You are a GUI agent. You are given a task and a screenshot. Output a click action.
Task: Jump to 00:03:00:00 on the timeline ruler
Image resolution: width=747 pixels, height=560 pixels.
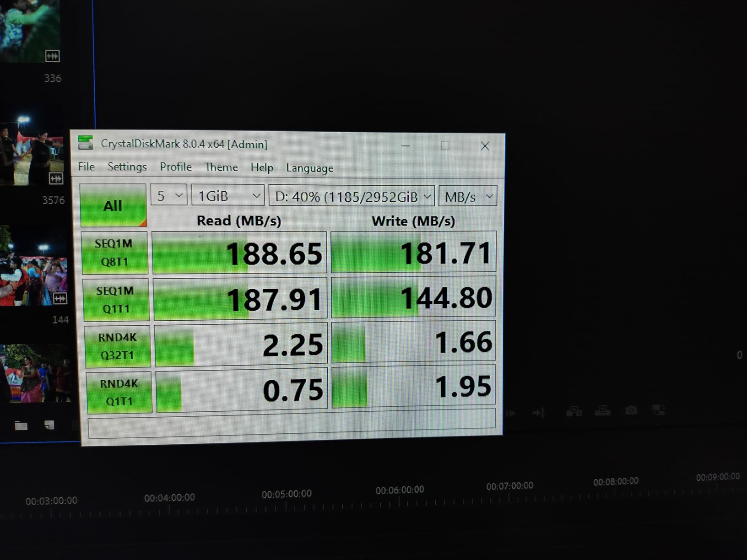[x=51, y=501]
